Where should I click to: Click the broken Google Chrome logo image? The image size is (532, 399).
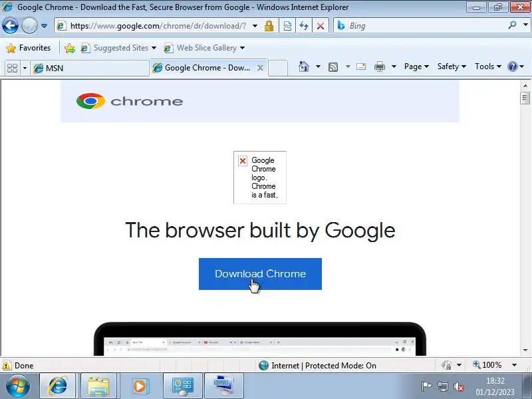pos(260,178)
